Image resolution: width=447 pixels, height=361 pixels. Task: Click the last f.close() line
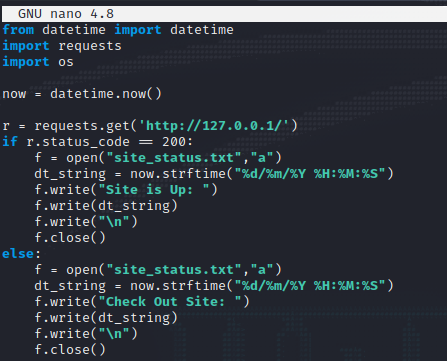tap(70, 350)
